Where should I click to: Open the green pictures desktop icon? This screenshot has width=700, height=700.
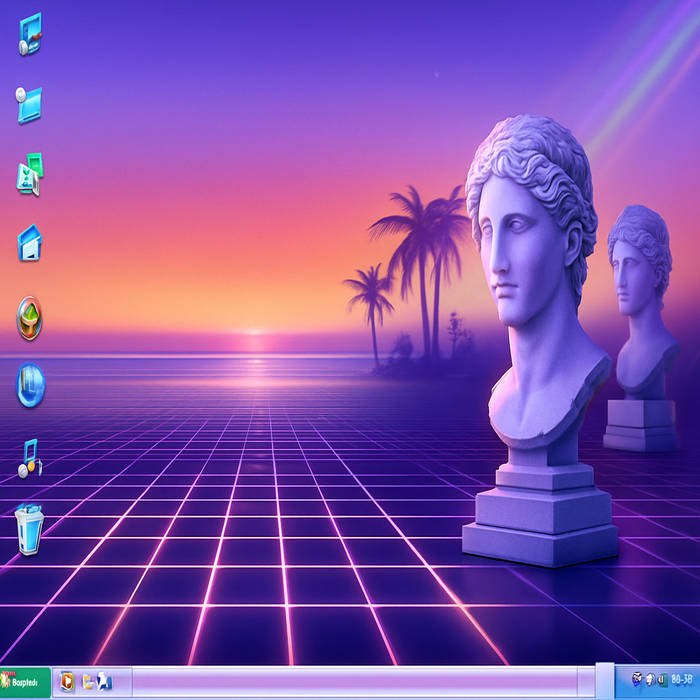tap(30, 175)
